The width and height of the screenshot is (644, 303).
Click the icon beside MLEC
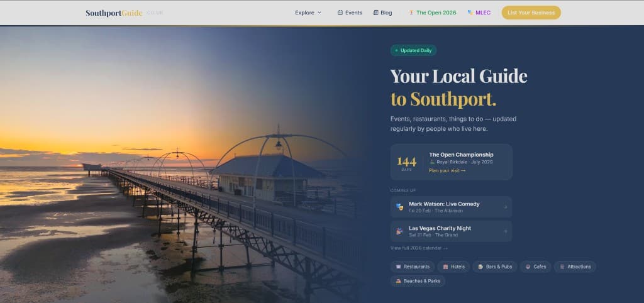[x=470, y=13]
